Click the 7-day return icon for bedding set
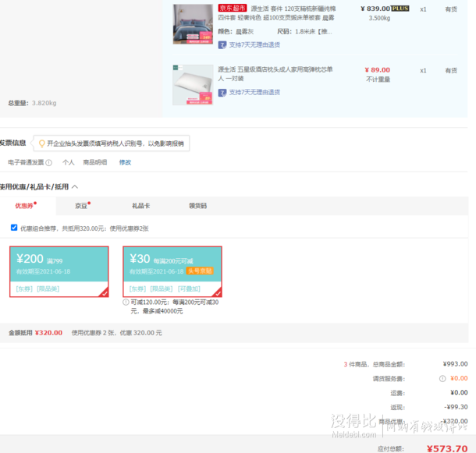The height and width of the screenshot is (453, 476). point(222,45)
